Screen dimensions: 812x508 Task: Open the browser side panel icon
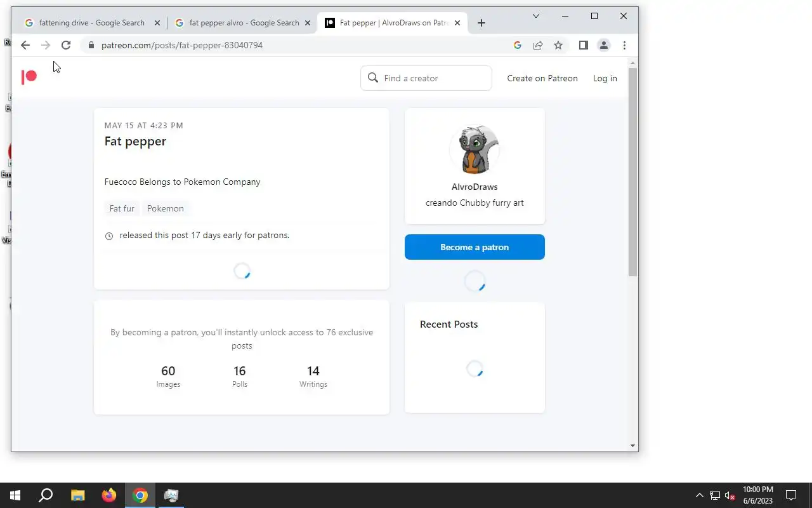584,45
